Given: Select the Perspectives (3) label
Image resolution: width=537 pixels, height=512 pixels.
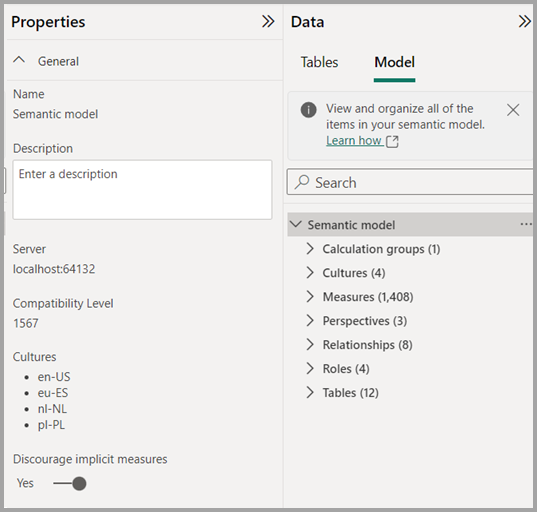Looking at the screenshot, I should coord(365,321).
